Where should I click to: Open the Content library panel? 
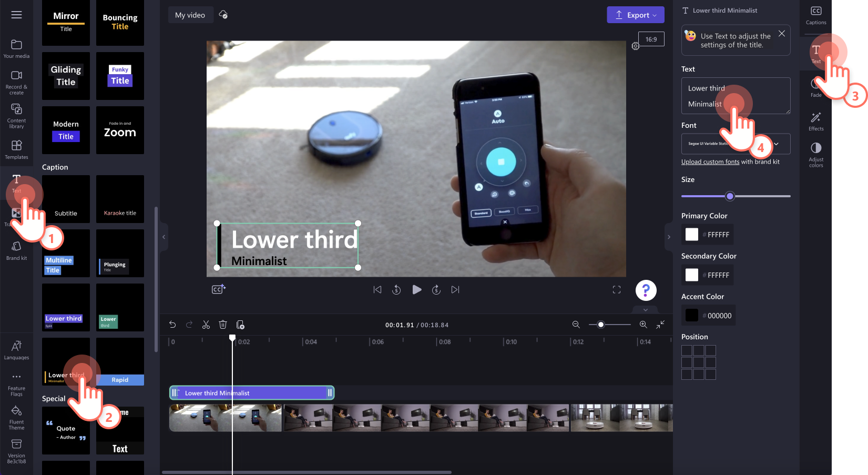click(x=16, y=116)
